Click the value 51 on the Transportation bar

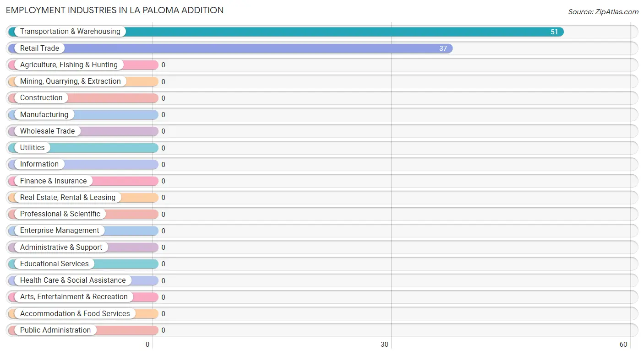coord(554,32)
